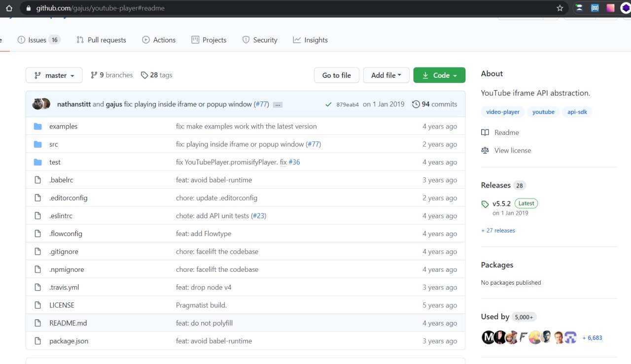Open commit hash 879eab4
The height and width of the screenshot is (364, 631).
tap(348, 104)
